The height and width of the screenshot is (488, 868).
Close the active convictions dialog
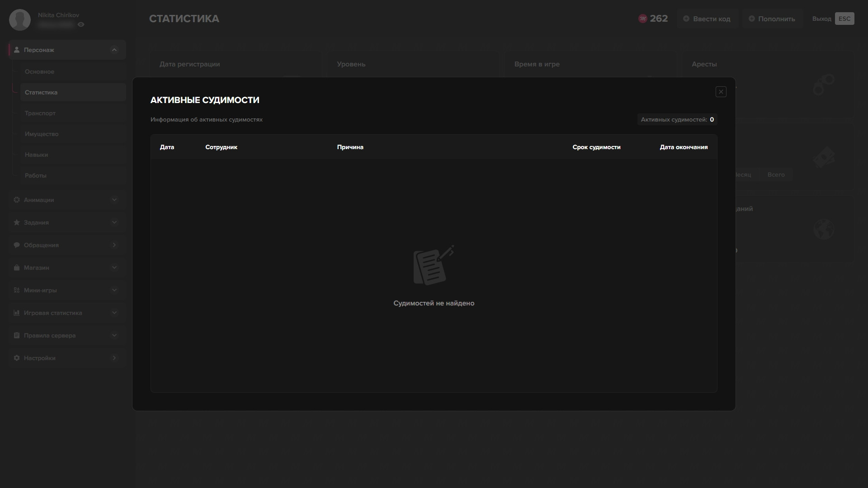tap(721, 92)
